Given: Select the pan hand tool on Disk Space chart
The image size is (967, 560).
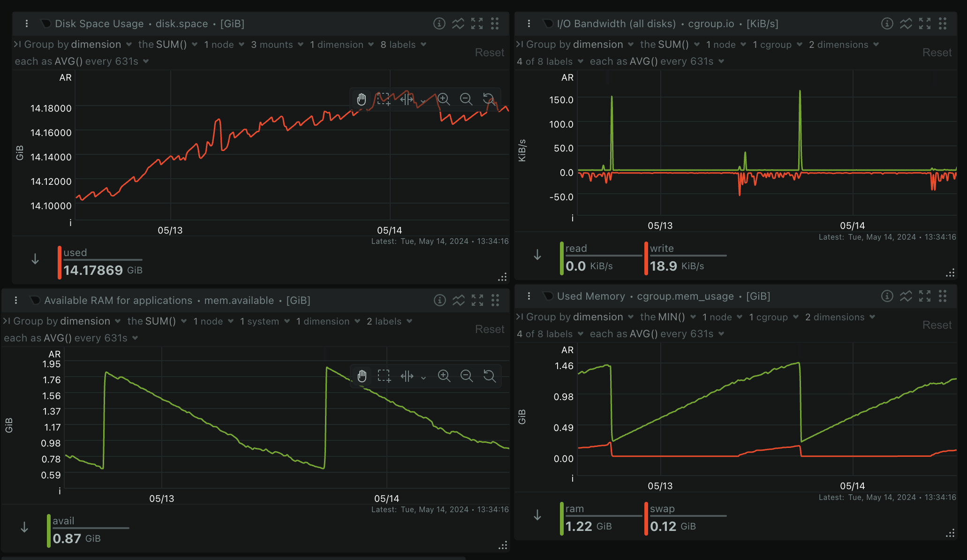Looking at the screenshot, I should click(362, 99).
